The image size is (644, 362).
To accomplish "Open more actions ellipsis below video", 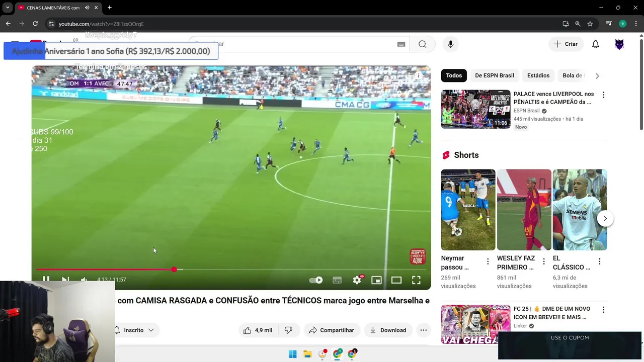I will (424, 330).
